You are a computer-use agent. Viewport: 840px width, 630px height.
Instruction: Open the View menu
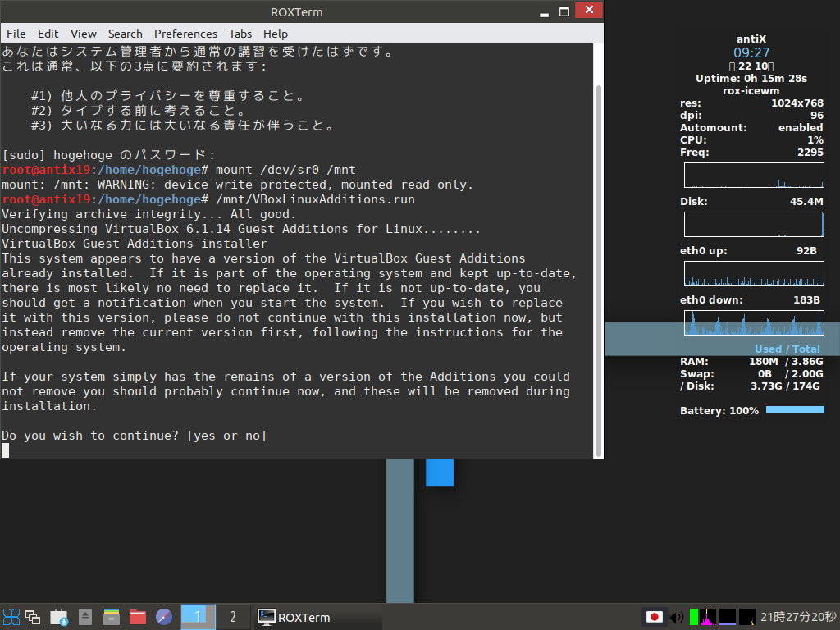84,34
